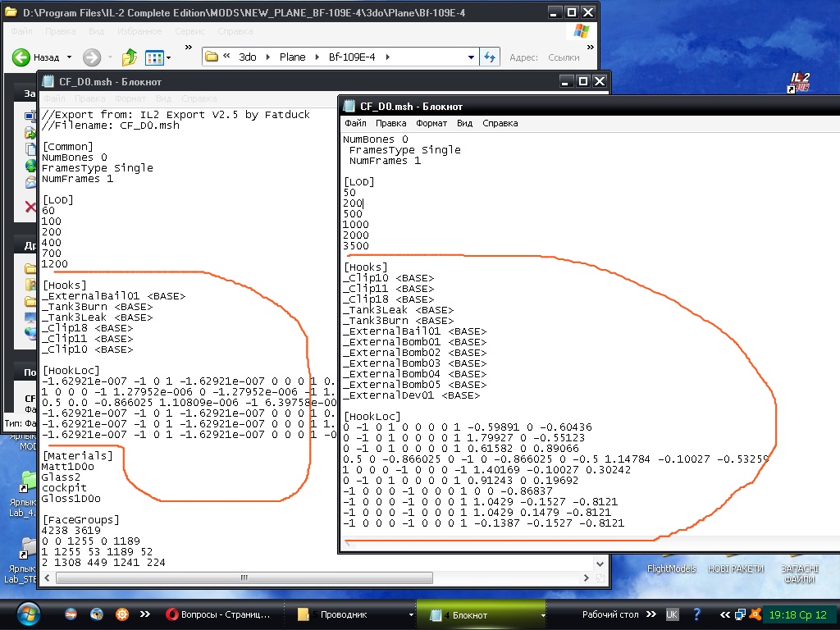Open FlightModels desktop folder

click(671, 569)
